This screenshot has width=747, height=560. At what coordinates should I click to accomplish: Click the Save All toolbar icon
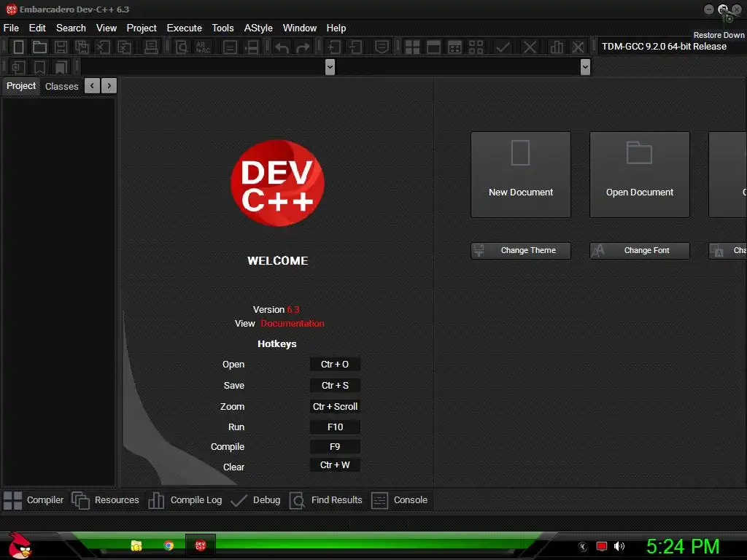click(x=82, y=47)
